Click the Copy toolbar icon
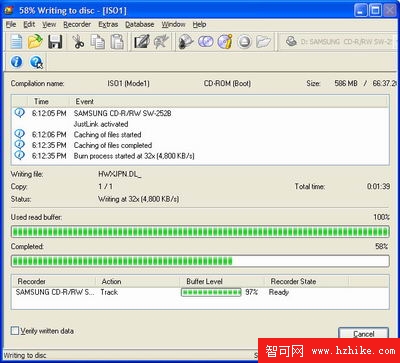The height and width of the screenshot is (363, 400). pos(98,42)
